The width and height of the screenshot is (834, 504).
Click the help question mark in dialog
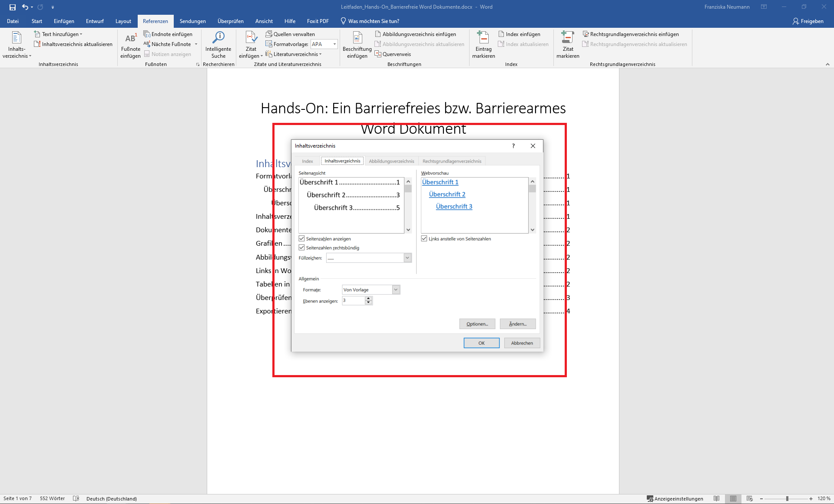513,146
